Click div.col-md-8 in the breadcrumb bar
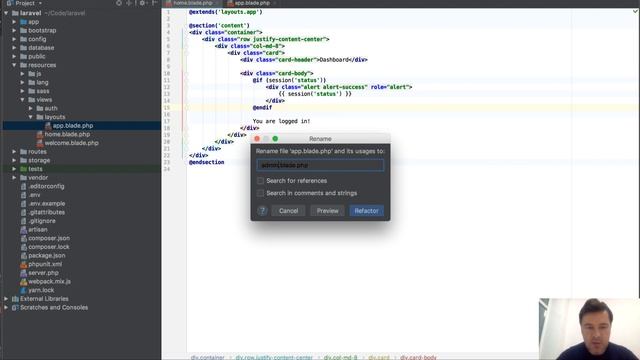640x360 pixels. pyautogui.click(x=340, y=357)
